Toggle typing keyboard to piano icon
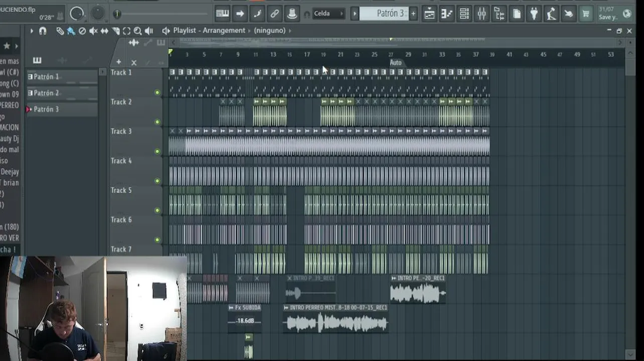The width and height of the screenshot is (644, 361). point(222,14)
